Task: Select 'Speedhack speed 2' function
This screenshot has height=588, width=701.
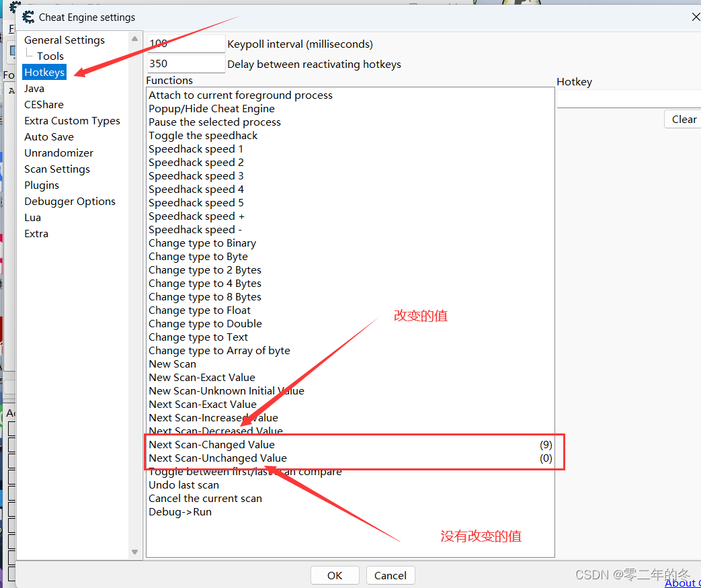Action: click(350, 162)
